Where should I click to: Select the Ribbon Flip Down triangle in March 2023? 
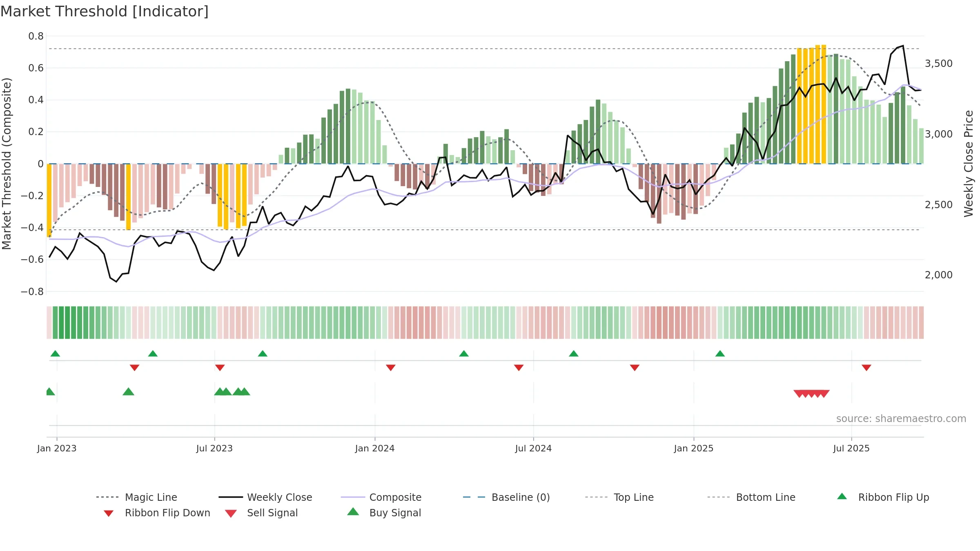coord(134,368)
